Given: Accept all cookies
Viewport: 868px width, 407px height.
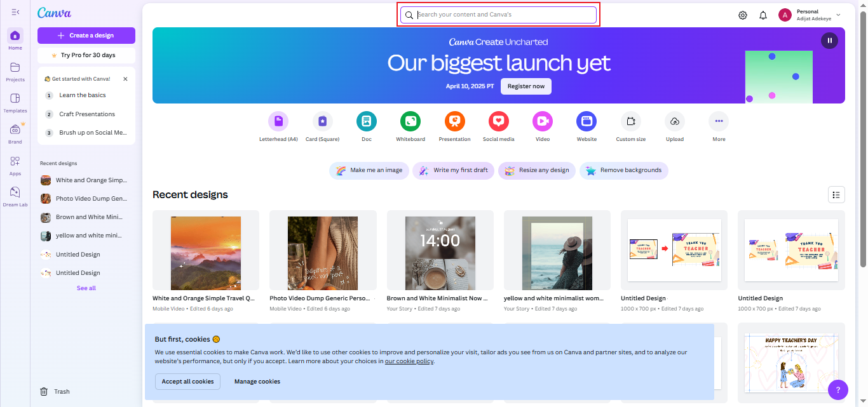Looking at the screenshot, I should click(x=187, y=382).
